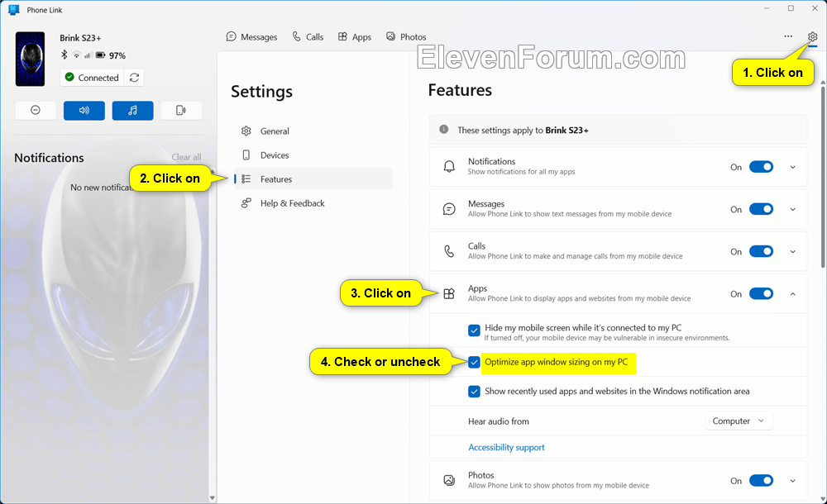Open the Messages tab
This screenshot has width=827, height=504.
[251, 37]
